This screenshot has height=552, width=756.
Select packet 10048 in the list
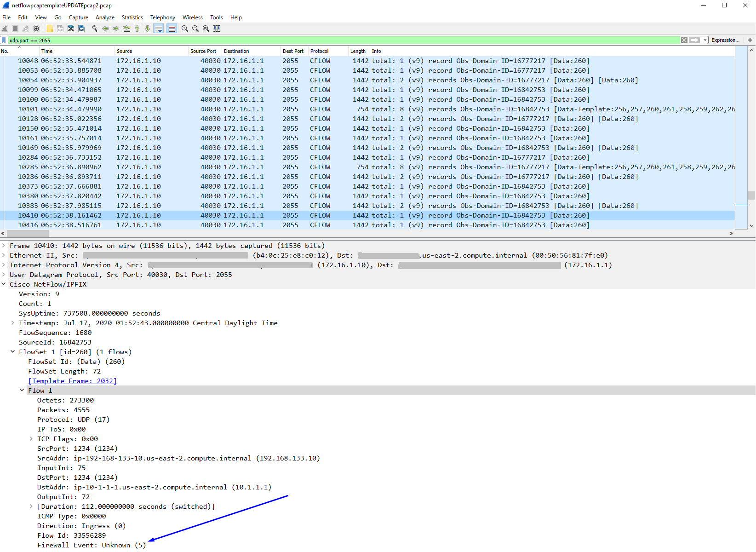pyautogui.click(x=184, y=60)
